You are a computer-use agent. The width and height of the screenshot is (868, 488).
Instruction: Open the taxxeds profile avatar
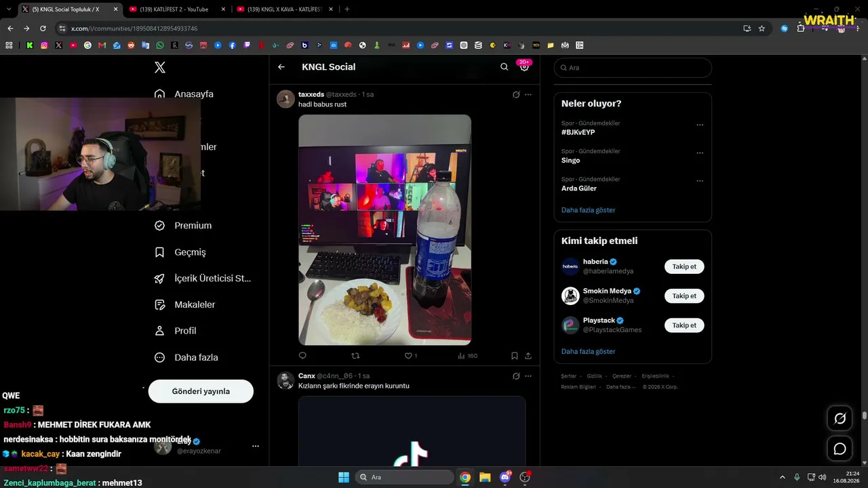285,99
